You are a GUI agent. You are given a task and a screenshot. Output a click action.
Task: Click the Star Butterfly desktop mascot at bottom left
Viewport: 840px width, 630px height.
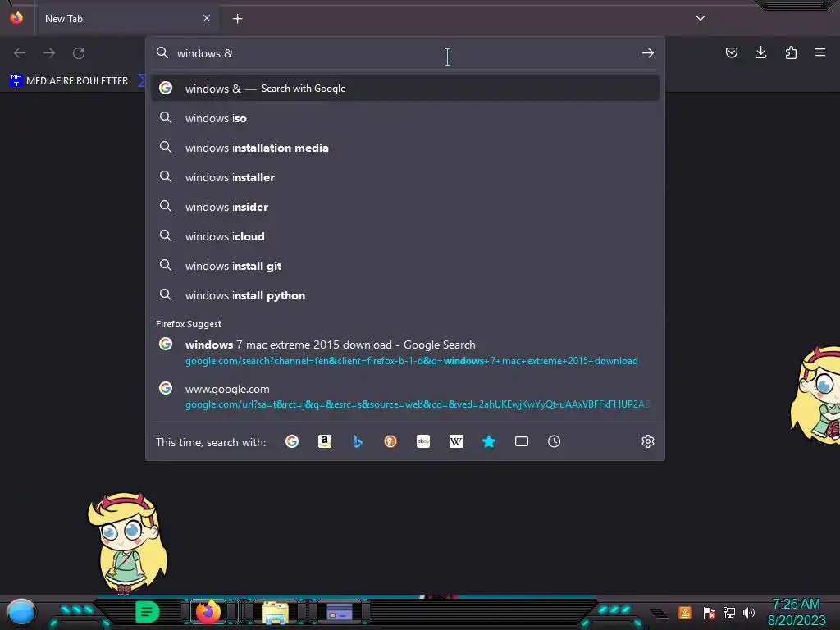[127, 542]
